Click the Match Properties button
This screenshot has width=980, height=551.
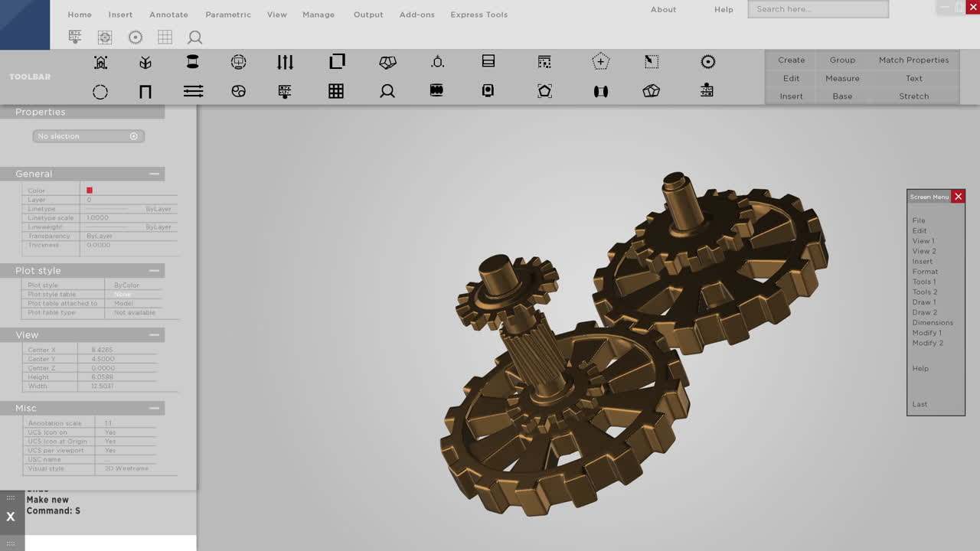coord(913,59)
